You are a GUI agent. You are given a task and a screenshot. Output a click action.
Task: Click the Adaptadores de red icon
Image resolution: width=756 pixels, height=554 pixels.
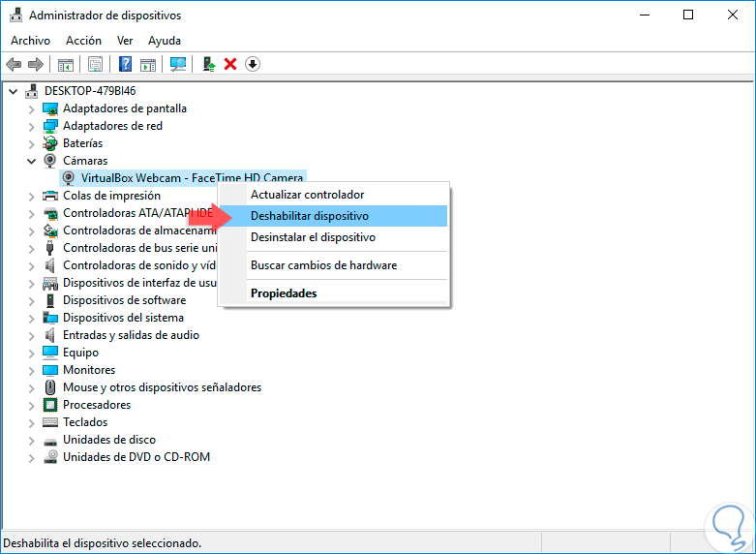point(50,127)
